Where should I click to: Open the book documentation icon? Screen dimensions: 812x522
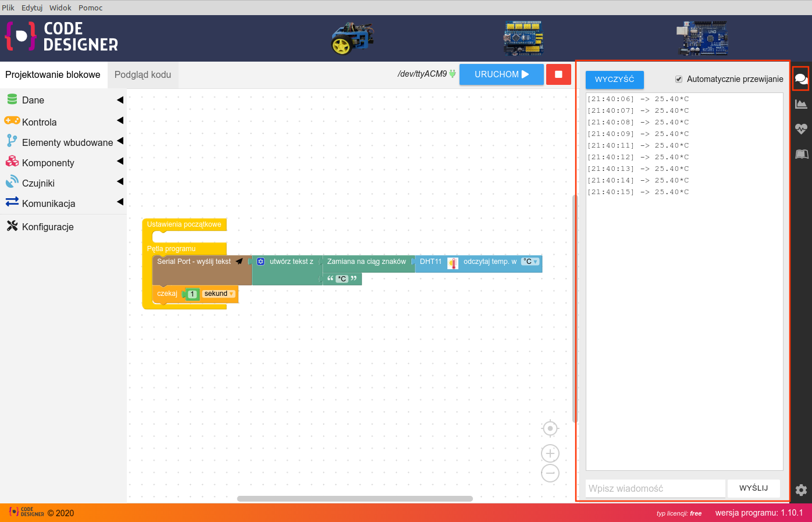801,154
